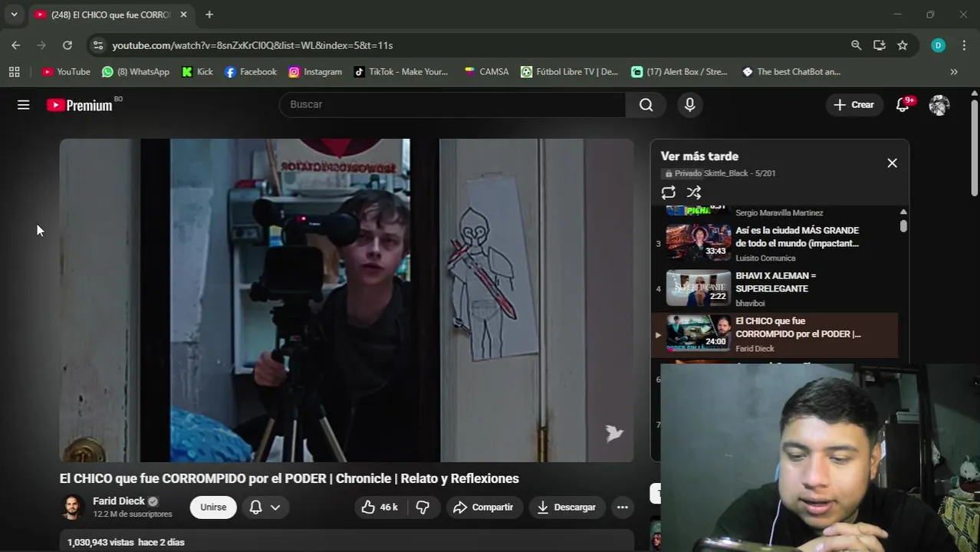Like the video showing 46 k
This screenshot has width=980, height=552.
coord(380,508)
